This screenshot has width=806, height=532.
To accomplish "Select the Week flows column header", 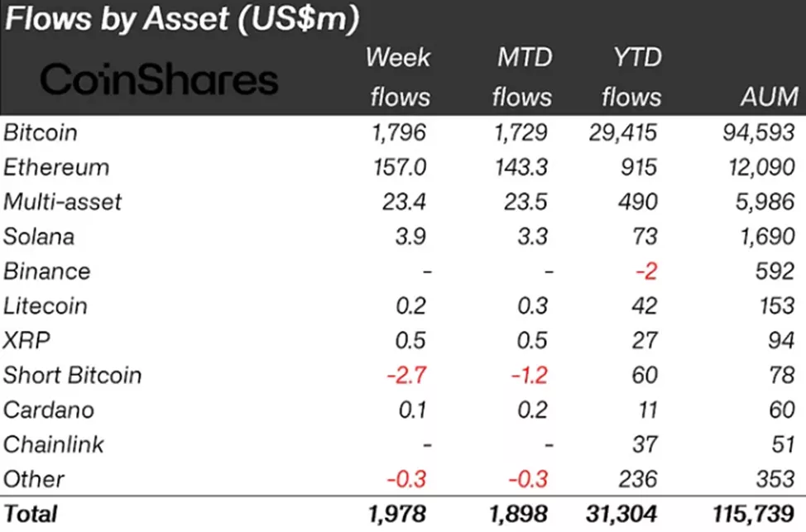I will [399, 77].
